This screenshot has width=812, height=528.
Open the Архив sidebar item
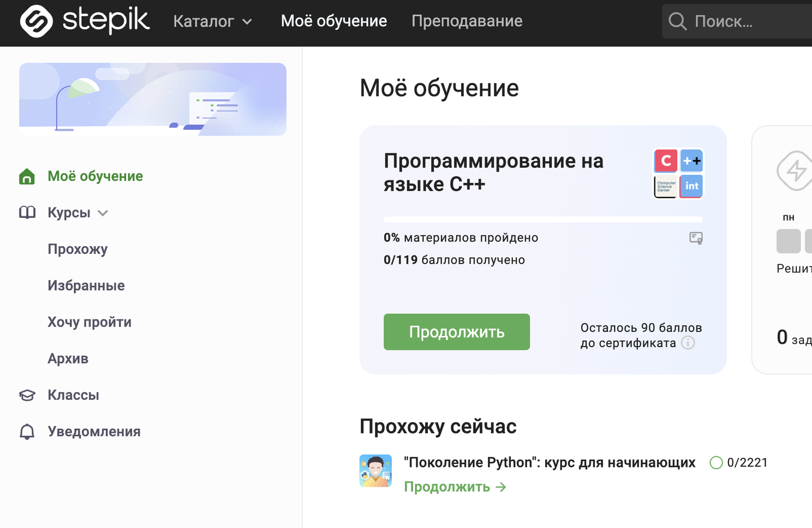[x=68, y=359]
